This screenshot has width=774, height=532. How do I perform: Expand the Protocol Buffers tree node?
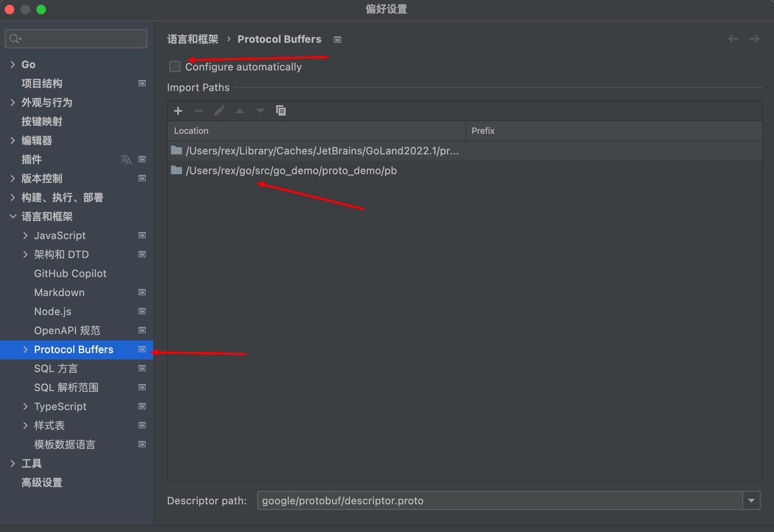click(x=25, y=350)
